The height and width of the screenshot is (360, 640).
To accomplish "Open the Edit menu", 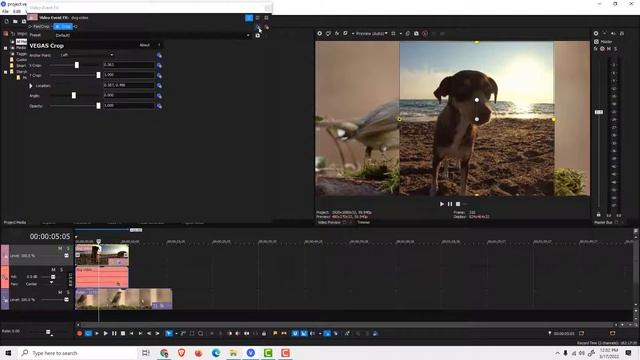I will pyautogui.click(x=17, y=11).
